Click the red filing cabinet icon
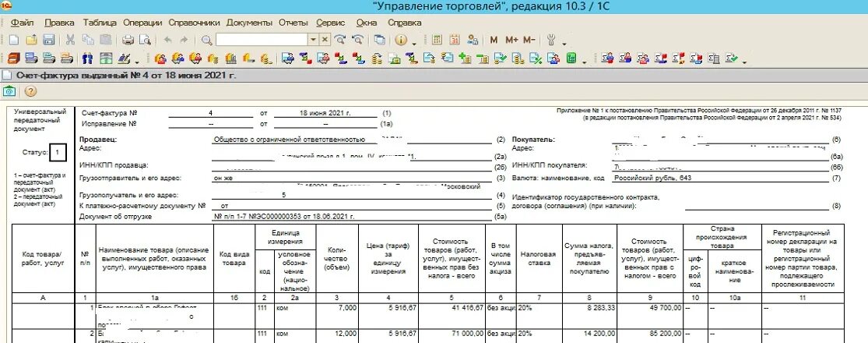868x343 pixels. pos(13,58)
